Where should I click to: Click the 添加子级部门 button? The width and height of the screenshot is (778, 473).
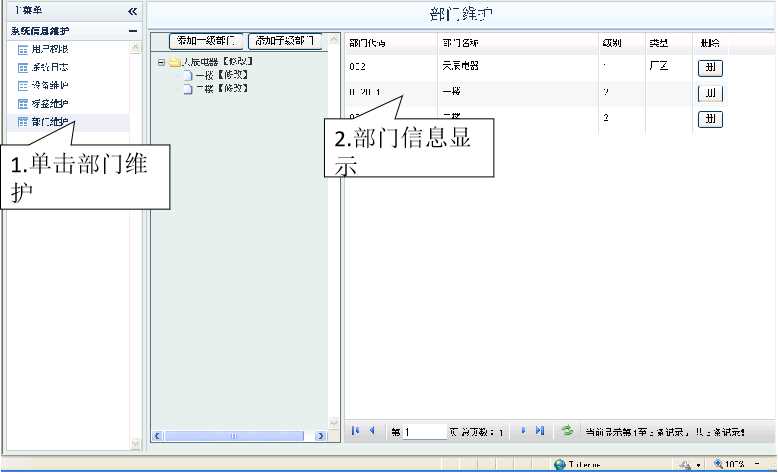pos(285,41)
